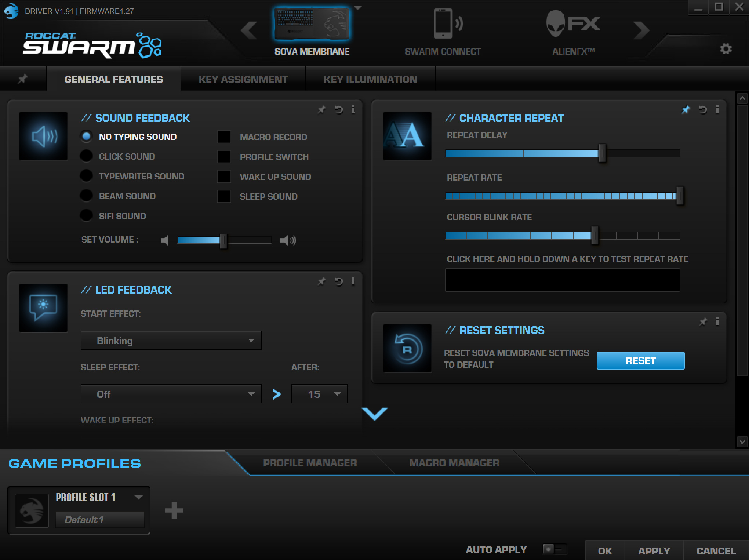Open the AlienFX module icon
749x560 pixels.
573,24
